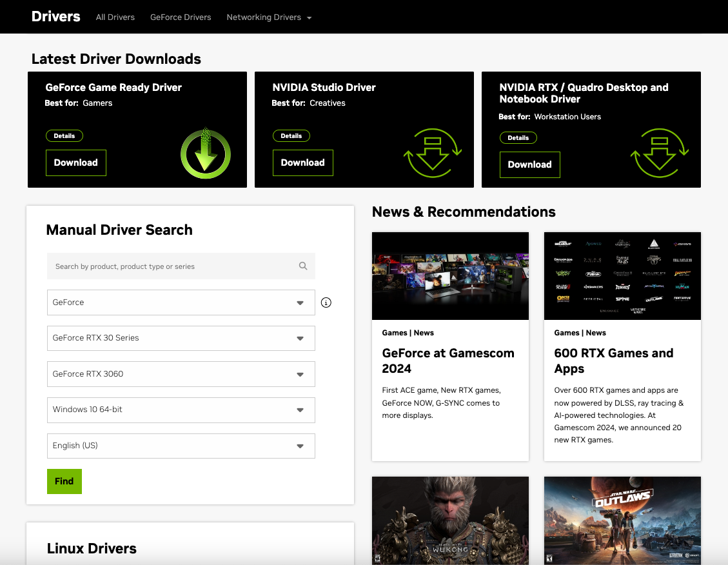
Task: Expand the Networking Drivers menu
Action: pos(269,17)
